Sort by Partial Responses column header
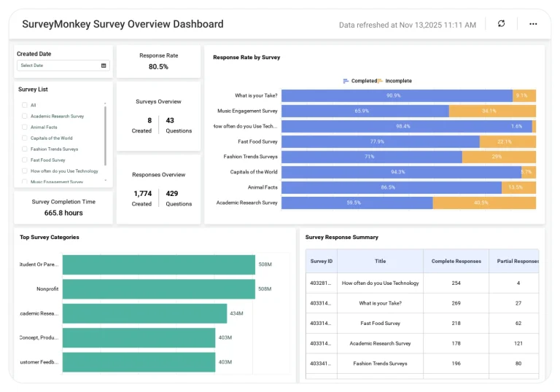The height and width of the screenshot is (392, 560). pos(514,261)
